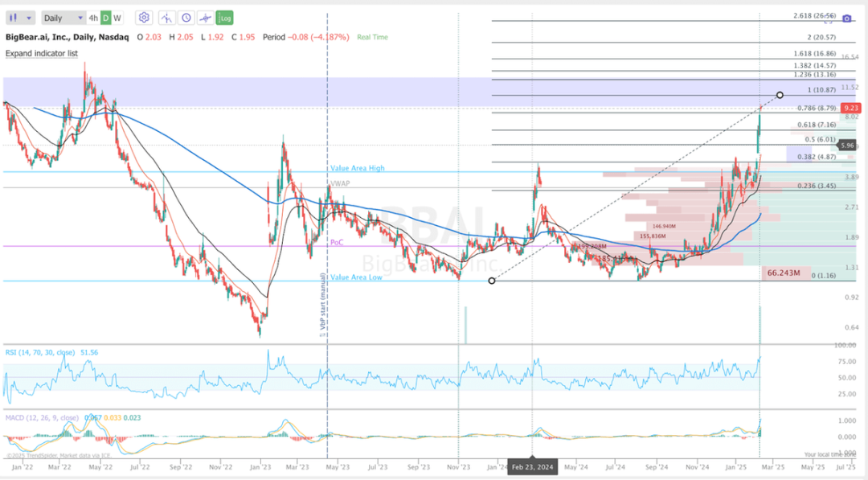The width and height of the screenshot is (868, 480).
Task: Click the 11.52 price axis label
Action: point(850,88)
